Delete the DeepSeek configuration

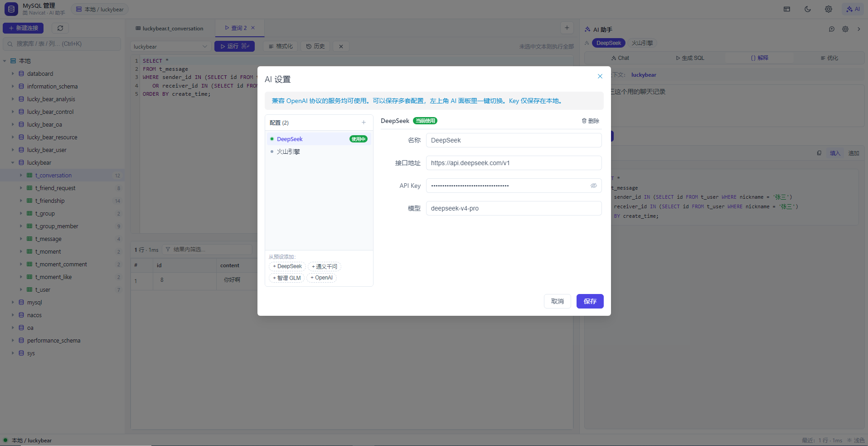pyautogui.click(x=591, y=121)
